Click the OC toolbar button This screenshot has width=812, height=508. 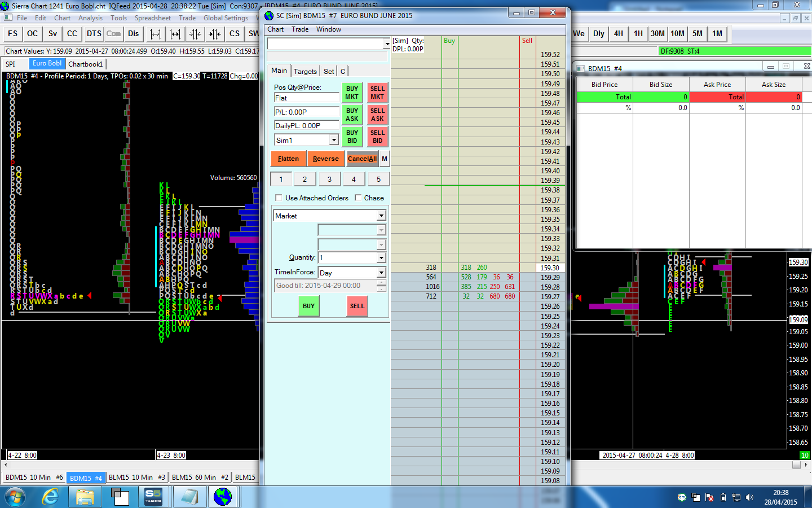click(x=33, y=34)
